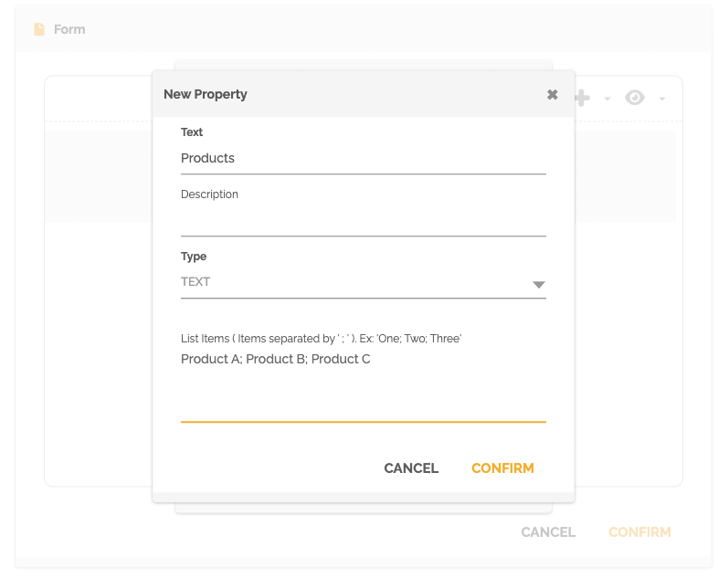Click the New Property dialog title
Viewport: 718px width, 588px height.
pyautogui.click(x=206, y=94)
